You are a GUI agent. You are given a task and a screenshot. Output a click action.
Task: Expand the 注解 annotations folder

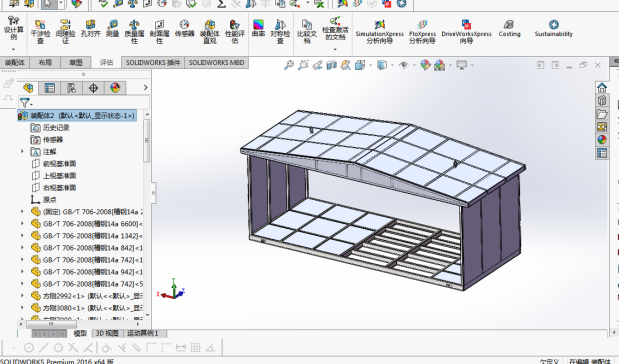(x=23, y=152)
